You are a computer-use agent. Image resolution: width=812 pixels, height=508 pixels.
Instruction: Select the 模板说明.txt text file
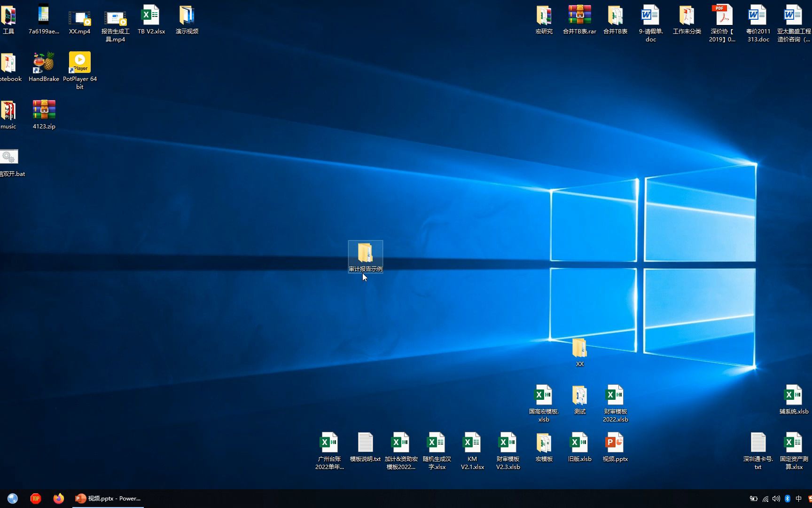[365, 447]
